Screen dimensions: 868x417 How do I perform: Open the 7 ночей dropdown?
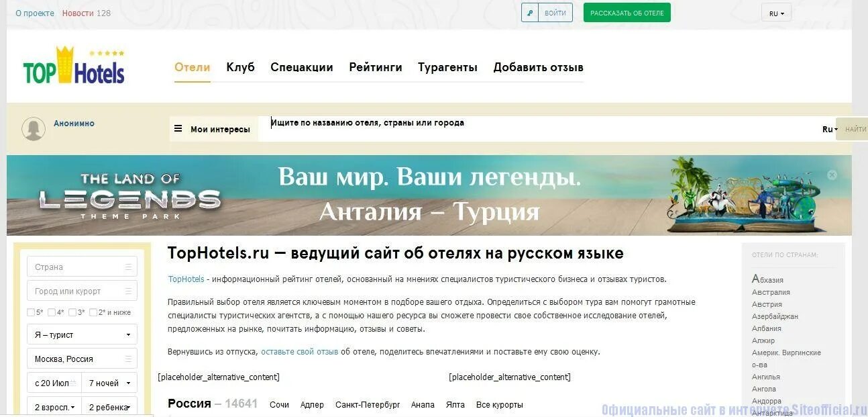(109, 383)
